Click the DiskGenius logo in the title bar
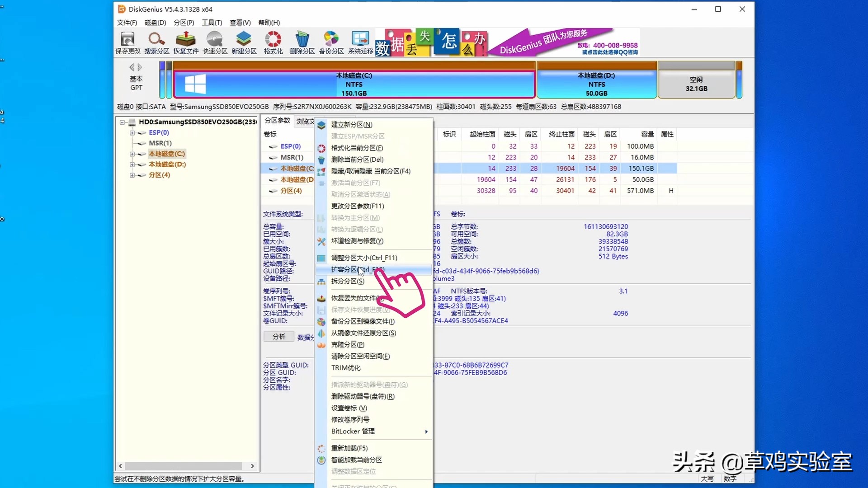 121,9
